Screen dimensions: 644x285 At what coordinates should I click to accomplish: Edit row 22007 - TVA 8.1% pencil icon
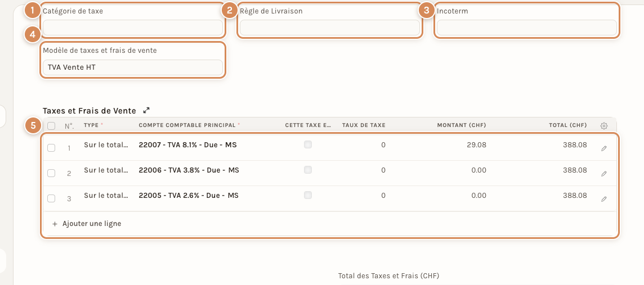pyautogui.click(x=603, y=148)
